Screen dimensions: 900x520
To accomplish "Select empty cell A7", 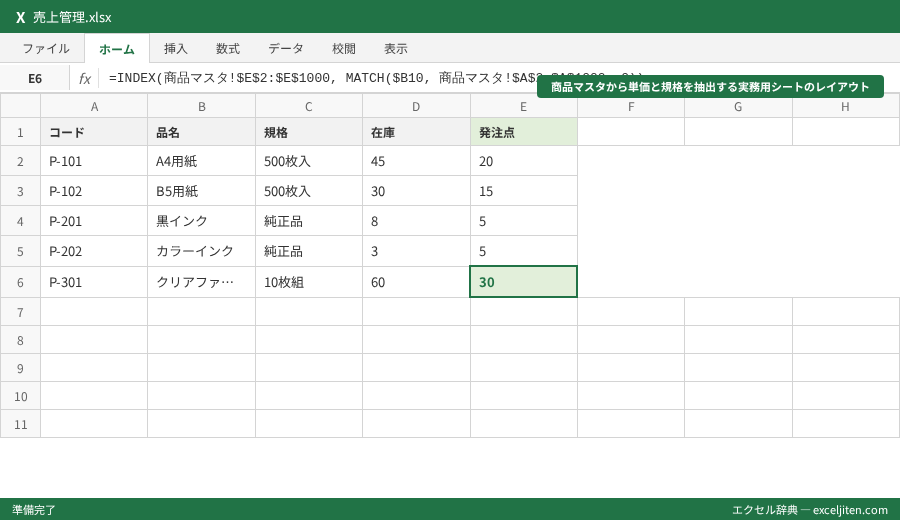I will pos(94,312).
